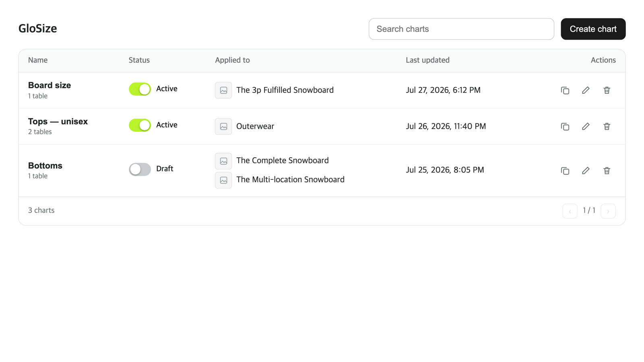The width and height of the screenshot is (644, 362).
Task: Click the Jul 25, 2026, 8:05 PM date
Action: click(x=445, y=170)
